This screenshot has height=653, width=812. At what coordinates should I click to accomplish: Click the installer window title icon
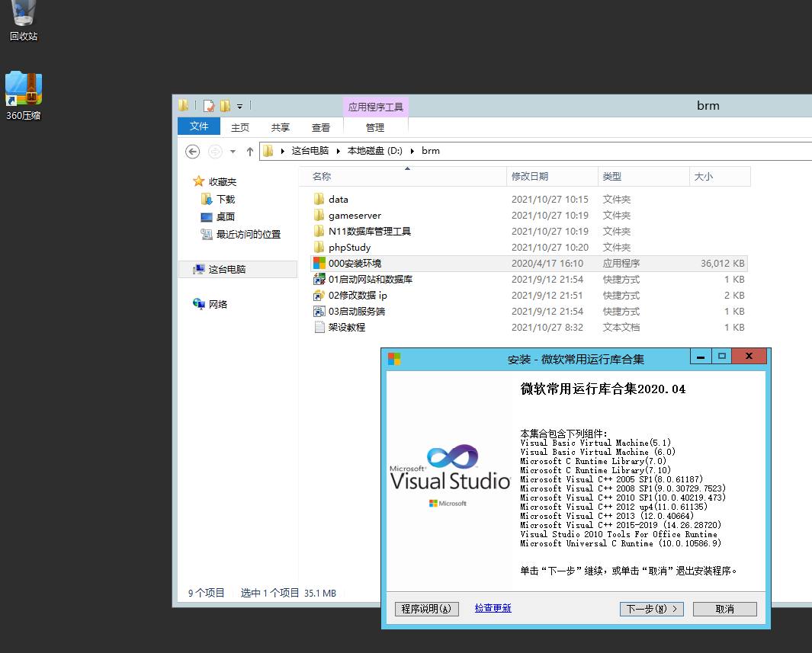point(394,359)
